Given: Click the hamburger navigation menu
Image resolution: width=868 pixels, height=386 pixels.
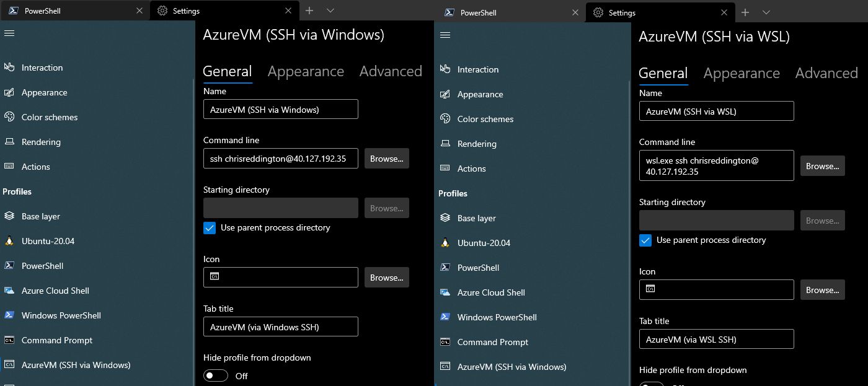Looking at the screenshot, I should click(x=10, y=34).
